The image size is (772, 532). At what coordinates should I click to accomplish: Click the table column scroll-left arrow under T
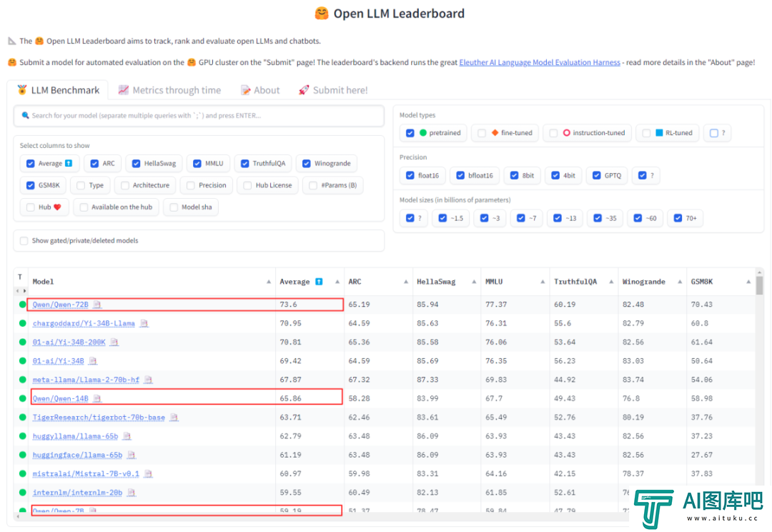pyautogui.click(x=18, y=291)
